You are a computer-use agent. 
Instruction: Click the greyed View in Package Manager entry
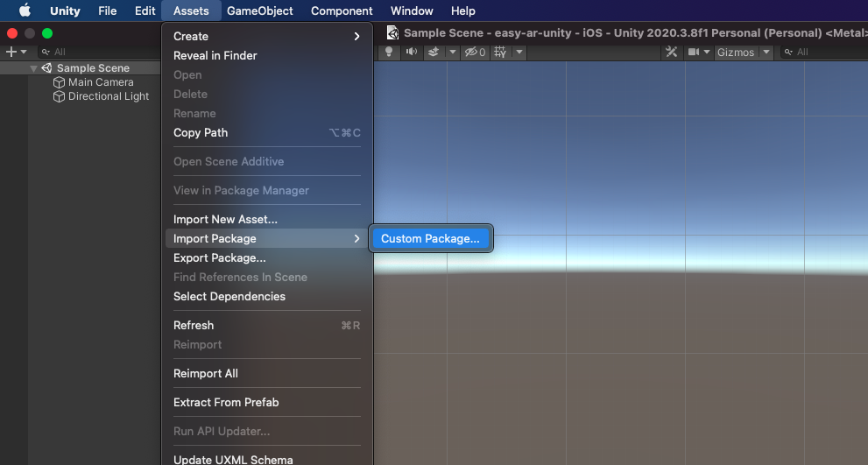267,190
